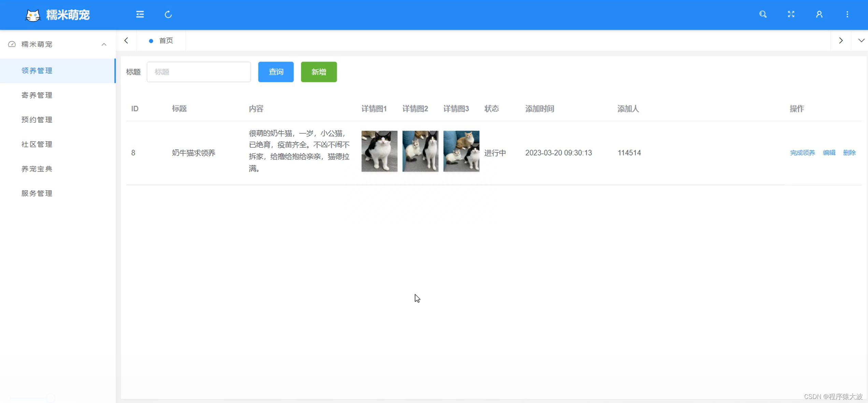Refresh the current page
The image size is (868, 403).
pyautogui.click(x=168, y=14)
